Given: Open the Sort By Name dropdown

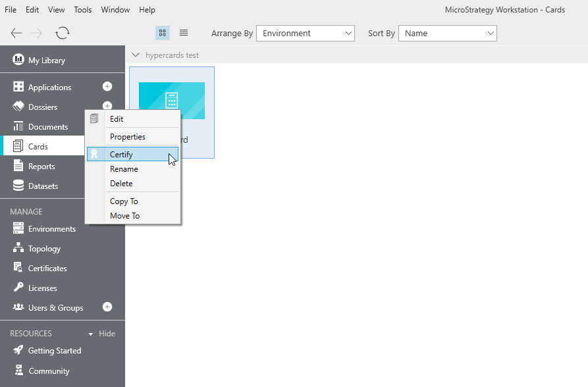Looking at the screenshot, I should 447,34.
